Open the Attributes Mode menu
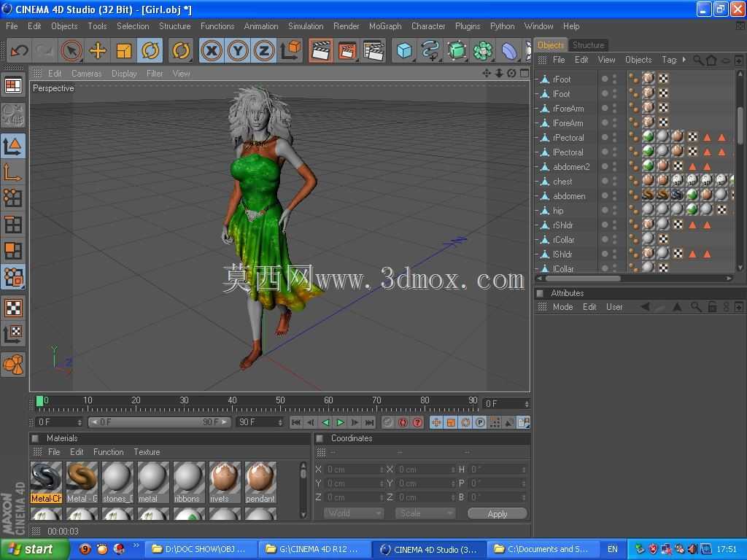The height and width of the screenshot is (560, 747). pyautogui.click(x=562, y=307)
